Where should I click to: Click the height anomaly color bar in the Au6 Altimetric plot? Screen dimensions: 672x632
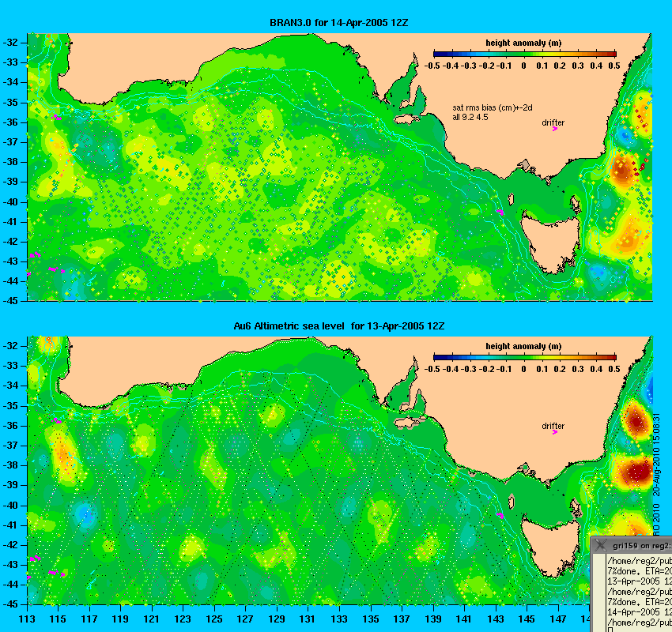(x=525, y=357)
